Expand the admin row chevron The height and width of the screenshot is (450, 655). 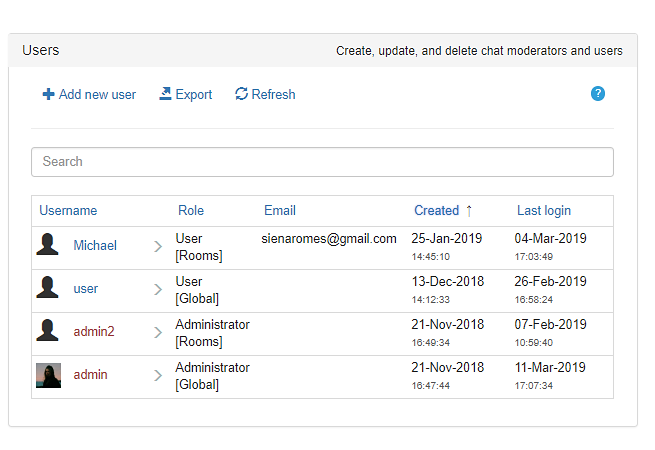[x=158, y=376]
